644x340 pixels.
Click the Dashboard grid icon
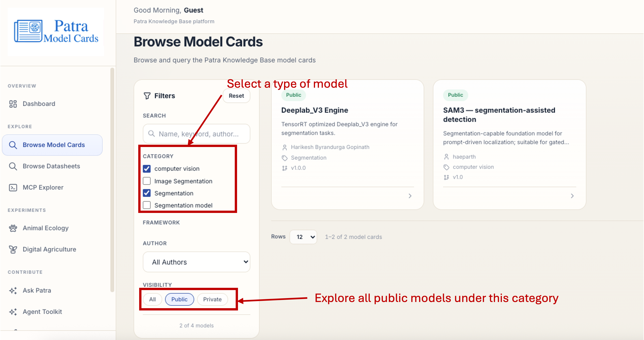point(13,104)
